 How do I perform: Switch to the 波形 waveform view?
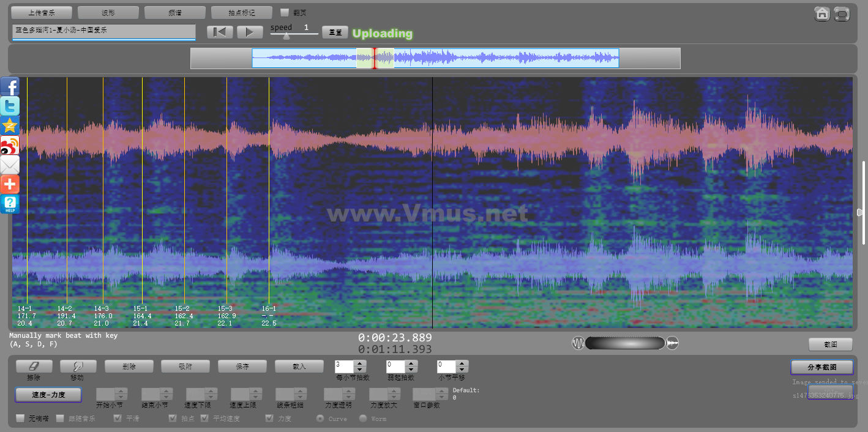[x=108, y=12]
